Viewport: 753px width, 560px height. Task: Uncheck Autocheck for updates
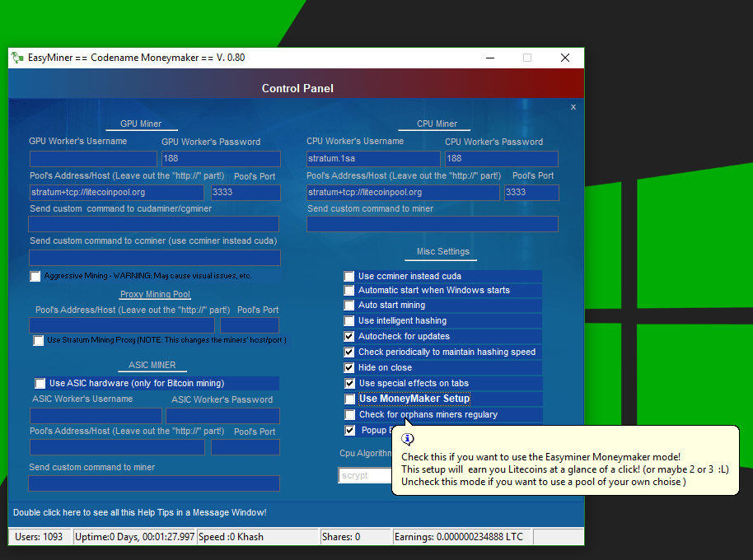349,336
